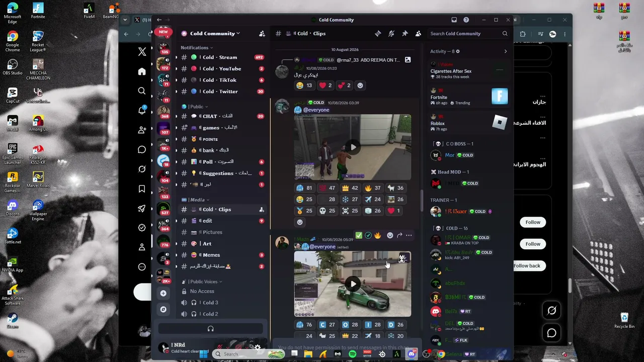Open Cigarettes After Sex activity card
The image size is (644, 362).
pyautogui.click(x=469, y=71)
